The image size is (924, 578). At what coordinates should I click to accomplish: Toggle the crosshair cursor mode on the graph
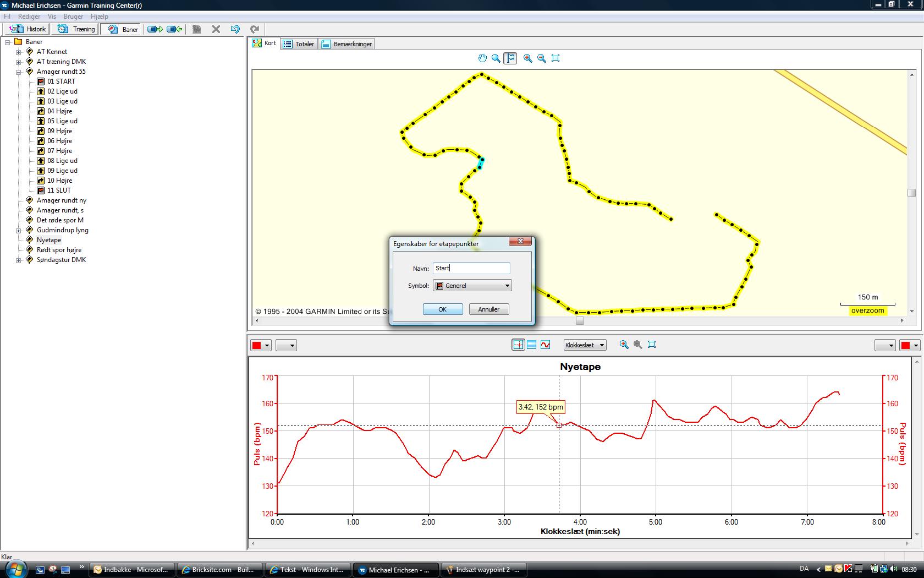(x=518, y=345)
